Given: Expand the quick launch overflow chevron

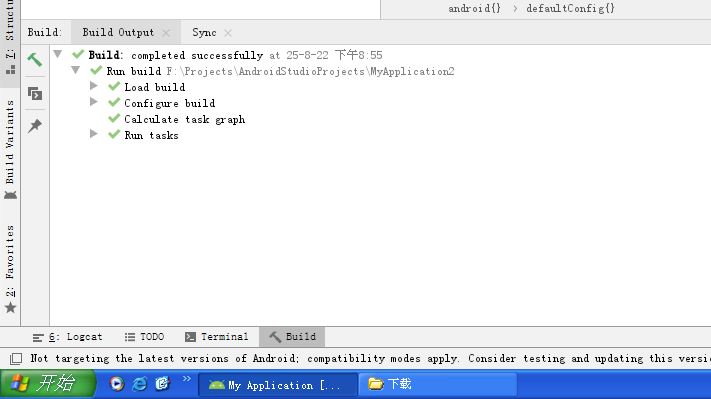Looking at the screenshot, I should (187, 379).
